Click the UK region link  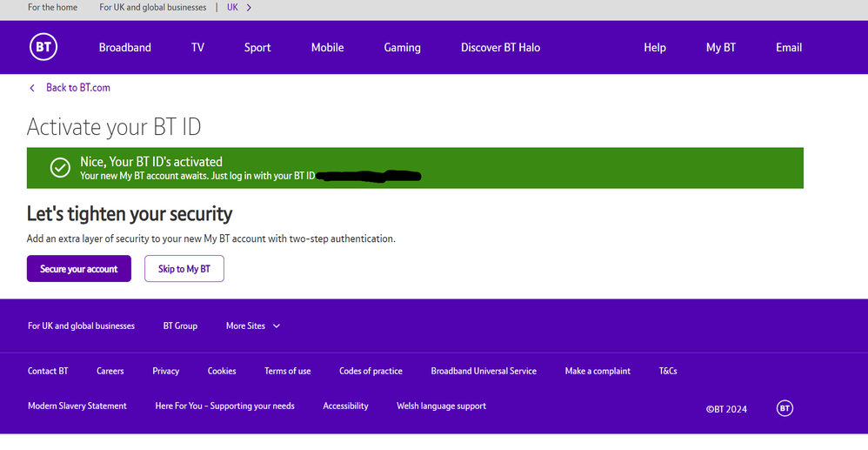coord(232,7)
